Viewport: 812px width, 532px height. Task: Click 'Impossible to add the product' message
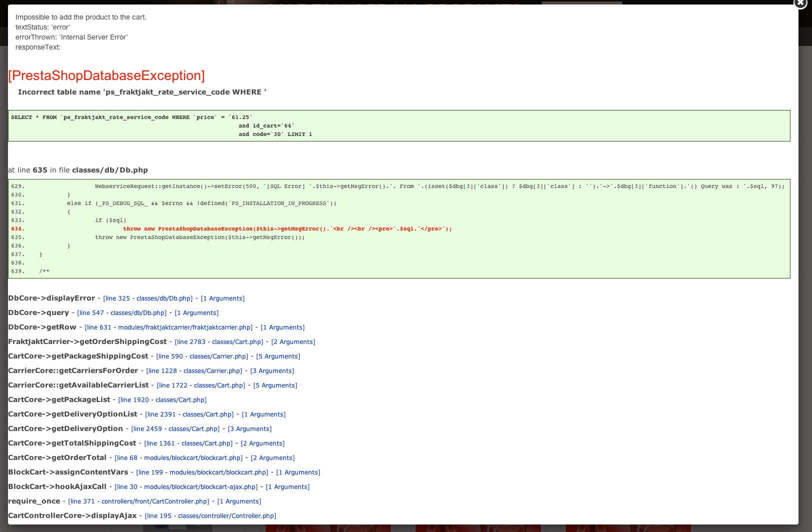81,17
